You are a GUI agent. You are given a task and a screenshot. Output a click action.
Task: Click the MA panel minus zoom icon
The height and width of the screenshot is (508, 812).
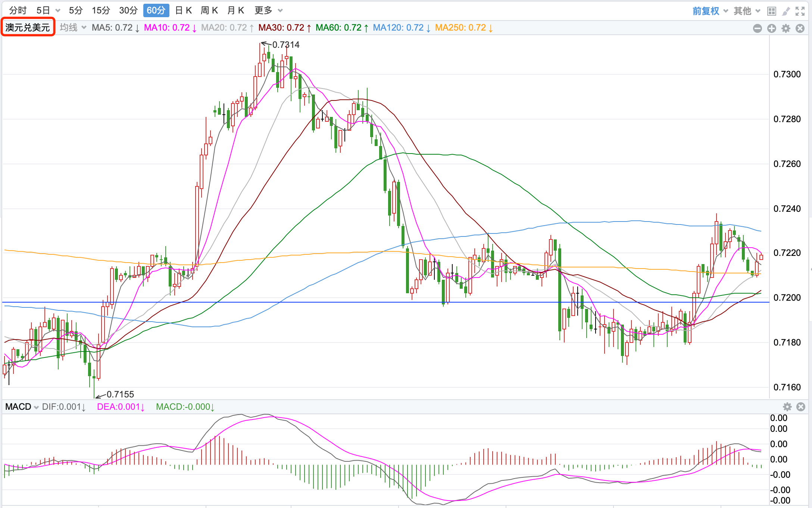coord(757,28)
